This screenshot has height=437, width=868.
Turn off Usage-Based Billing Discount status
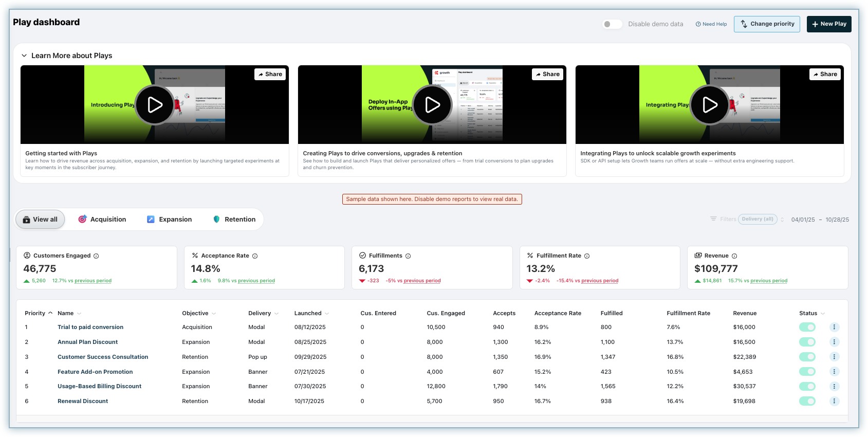click(x=807, y=387)
